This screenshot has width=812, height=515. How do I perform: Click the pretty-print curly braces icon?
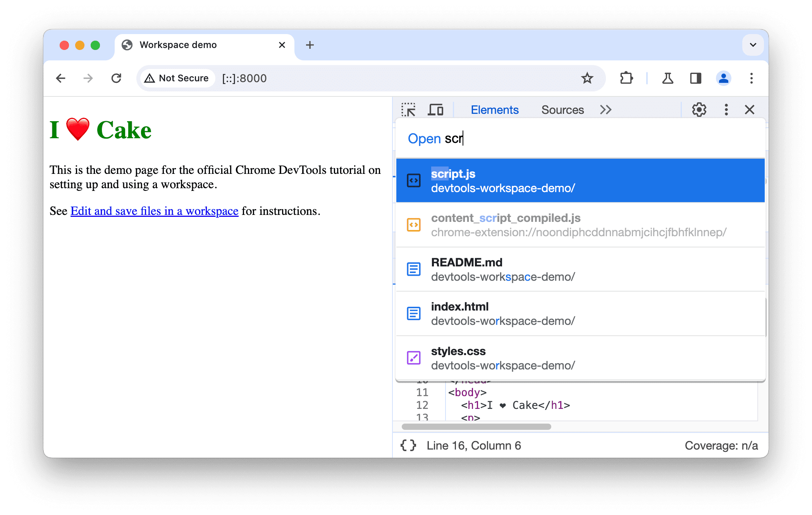coord(411,446)
